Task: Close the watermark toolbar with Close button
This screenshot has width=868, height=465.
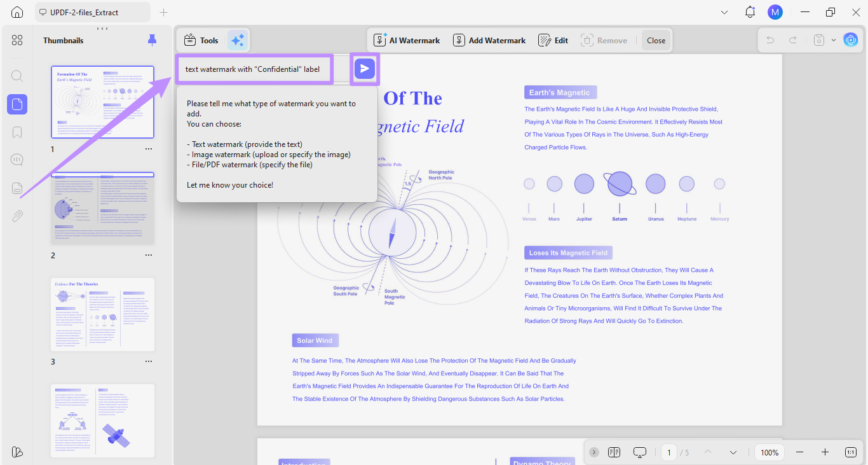Action: [656, 40]
